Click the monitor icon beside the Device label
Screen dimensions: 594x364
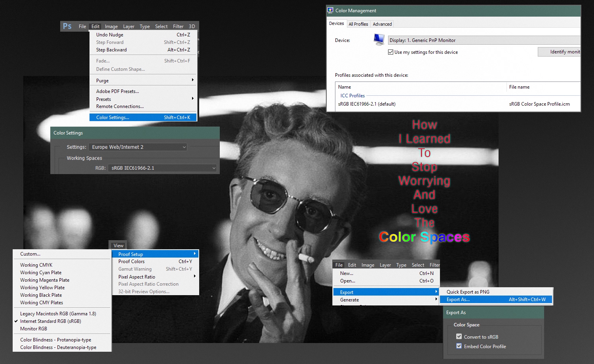coord(379,40)
